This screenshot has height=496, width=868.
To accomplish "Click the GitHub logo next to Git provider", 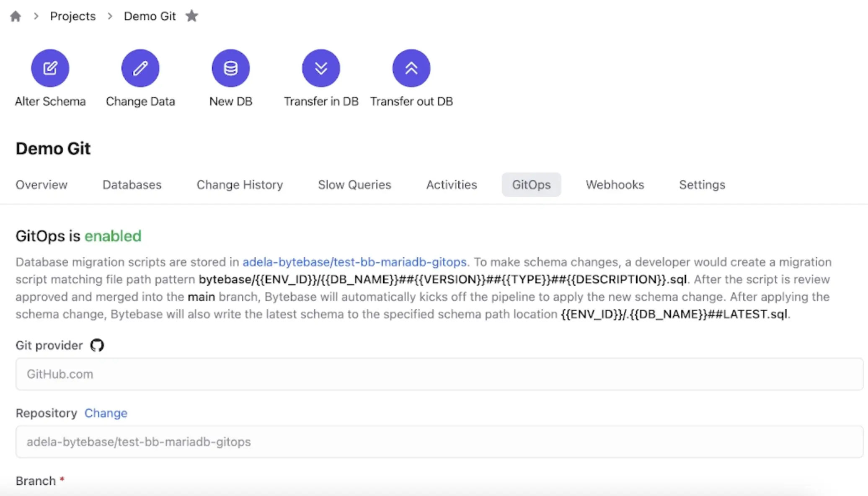I will (97, 345).
